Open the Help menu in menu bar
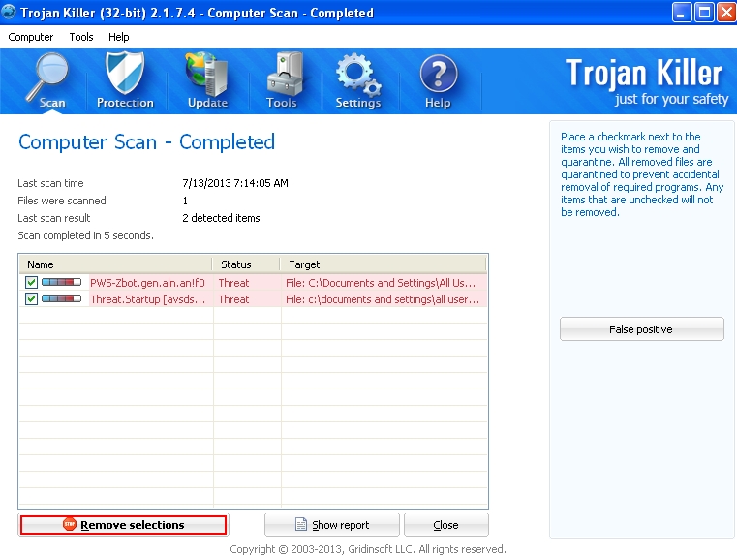The height and width of the screenshot is (560, 737). (x=118, y=37)
